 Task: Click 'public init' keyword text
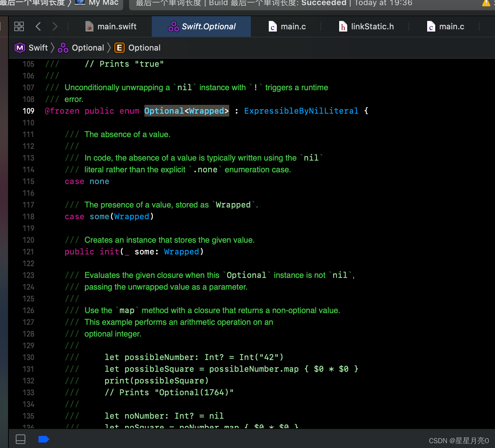92,252
